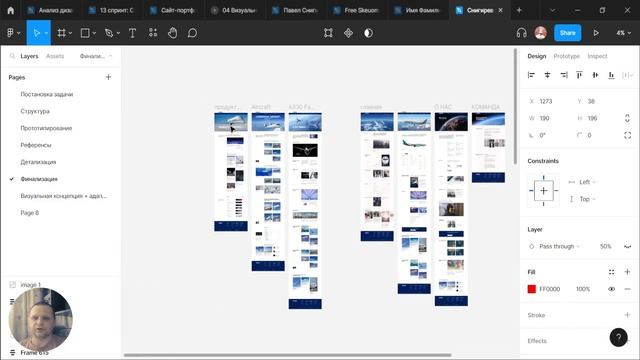
Task: Click the fill opacity 100% field
Action: [x=583, y=289]
